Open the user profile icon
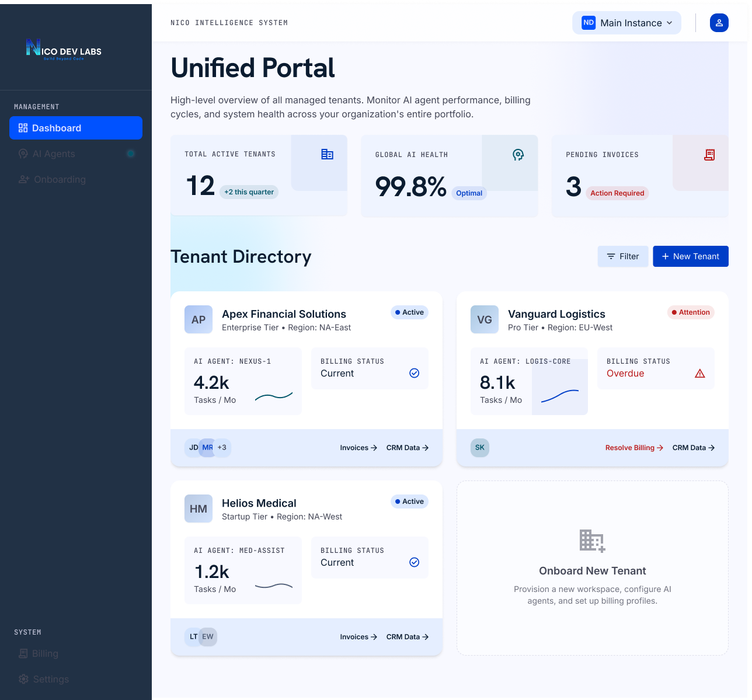Viewport: 752px width, 700px height. 719,23
